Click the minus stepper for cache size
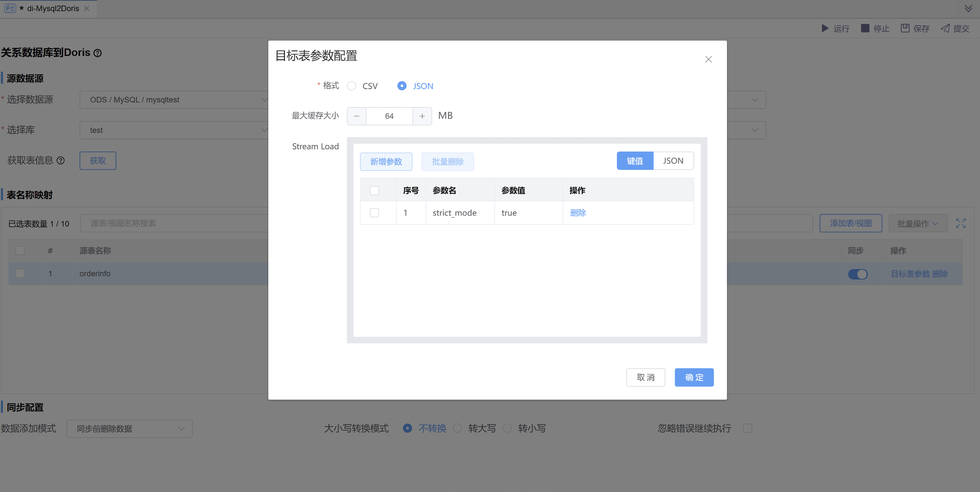Image resolution: width=980 pixels, height=492 pixels. pos(356,116)
